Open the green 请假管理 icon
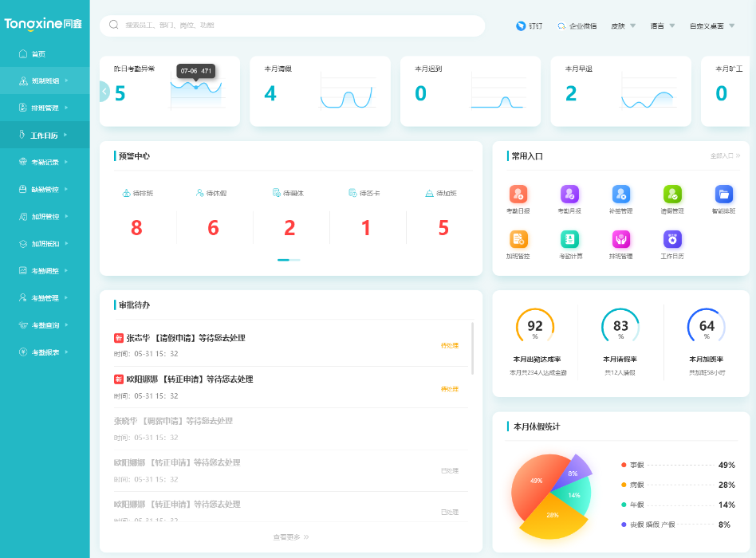Screen dimensions: 756x558 (672, 194)
